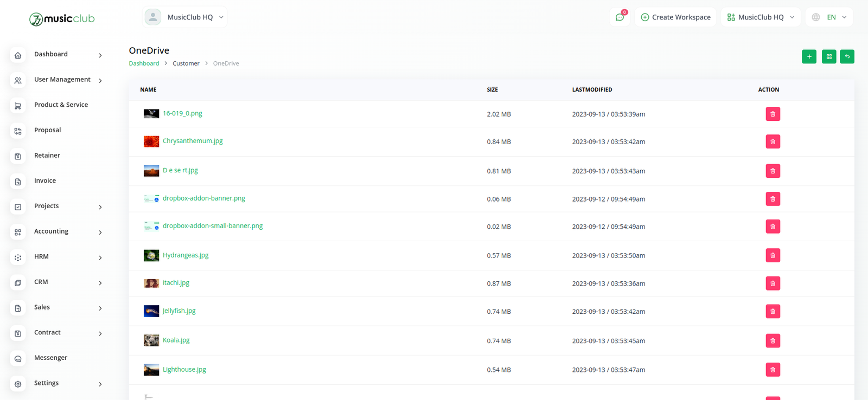Delete the Chrysanthemum.jpg file
Image resolution: width=868 pixels, height=400 pixels.
point(773,141)
